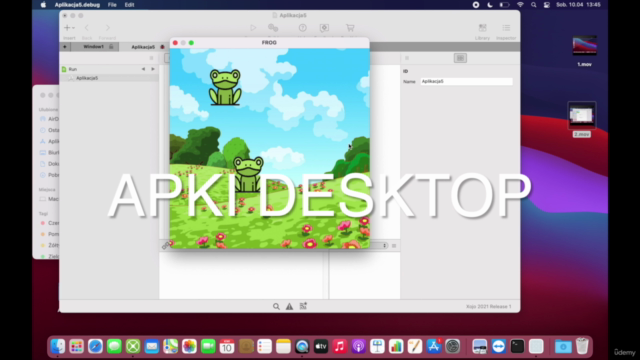Click the magnifier search icon in bottom bar
The image size is (640, 360).
pos(276,306)
